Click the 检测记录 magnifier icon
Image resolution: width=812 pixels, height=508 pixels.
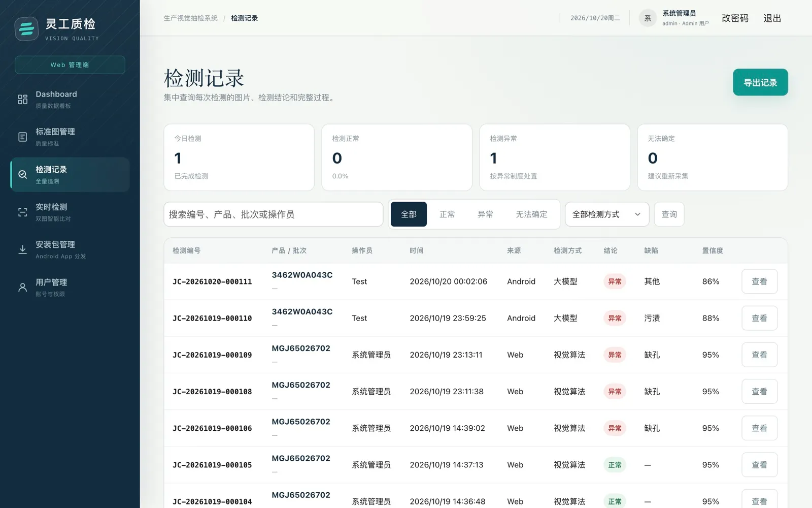click(22, 175)
